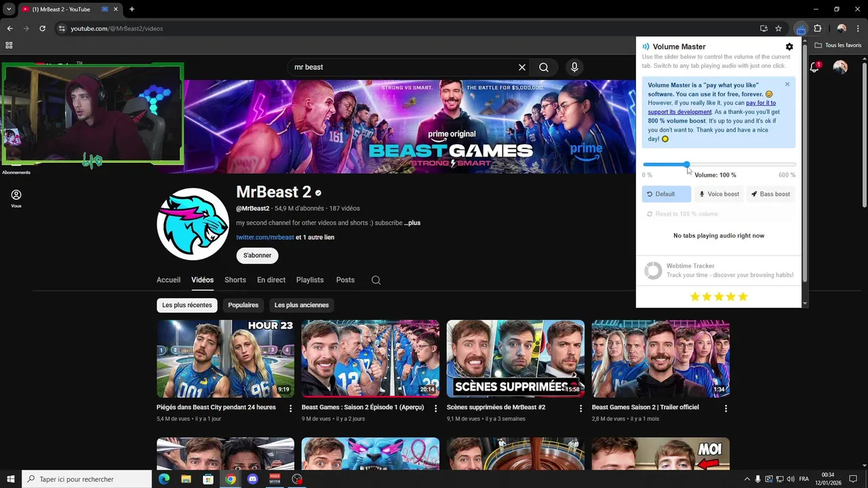Filter videos by Les plus anciennes
This screenshot has height=488, width=868.
click(302, 305)
